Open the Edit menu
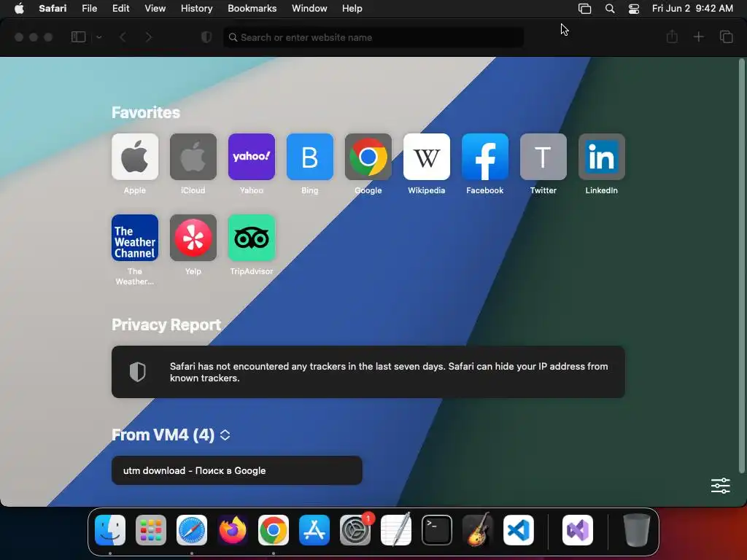 [120, 9]
